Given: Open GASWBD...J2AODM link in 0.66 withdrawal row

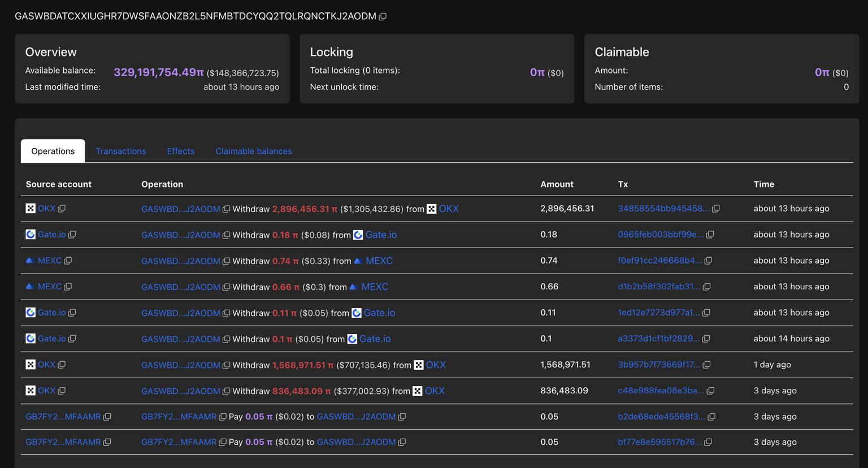Looking at the screenshot, I should pyautogui.click(x=180, y=287).
